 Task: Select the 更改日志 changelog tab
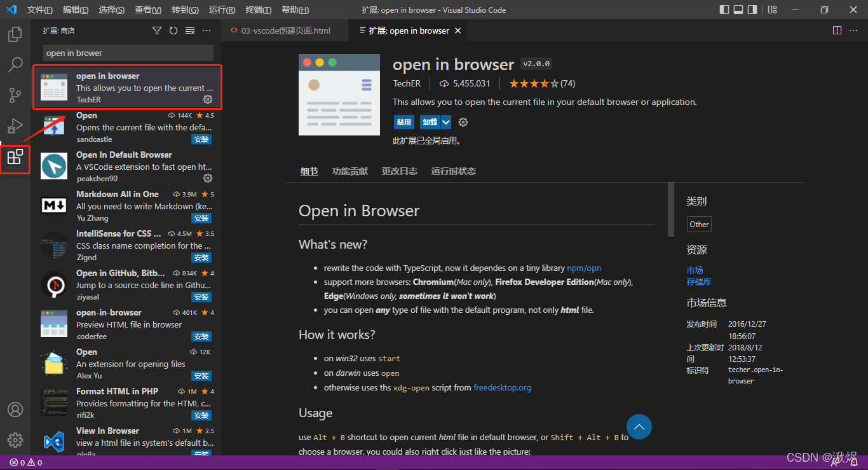tap(400, 171)
